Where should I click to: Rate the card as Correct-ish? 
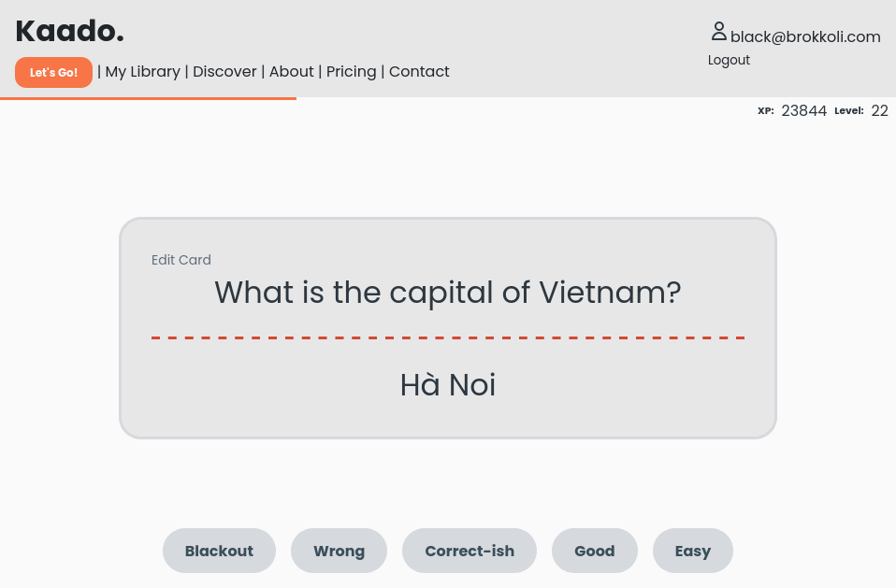(x=470, y=551)
